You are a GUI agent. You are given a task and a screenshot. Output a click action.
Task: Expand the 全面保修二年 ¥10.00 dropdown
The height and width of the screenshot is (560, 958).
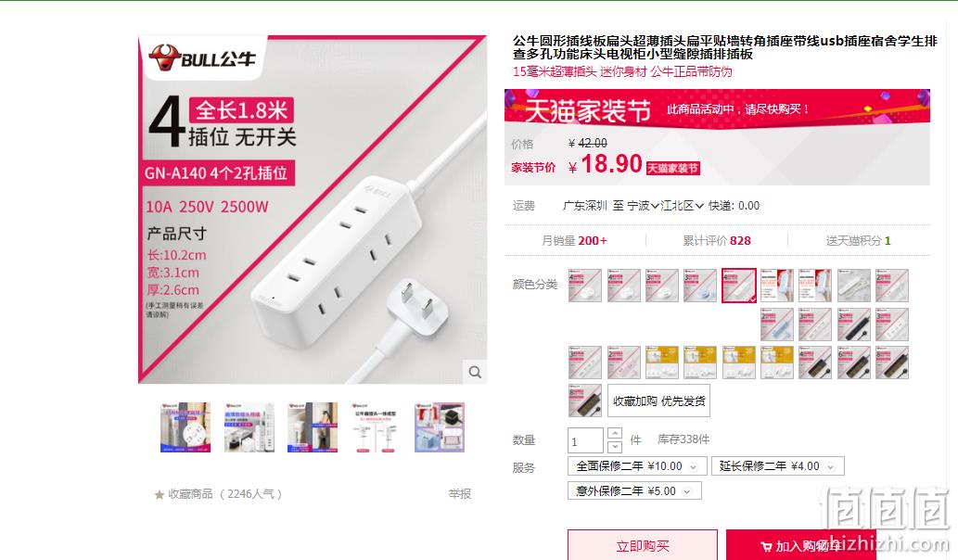tap(637, 466)
